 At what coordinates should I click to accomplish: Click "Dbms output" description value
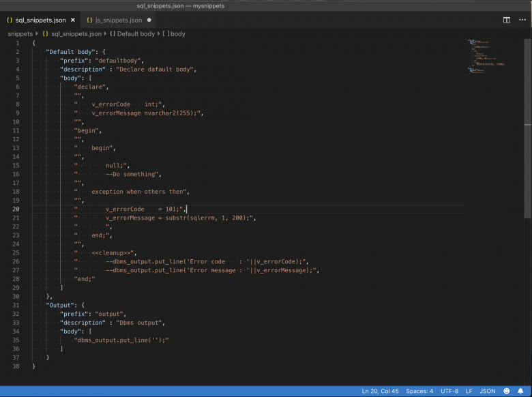click(139, 323)
